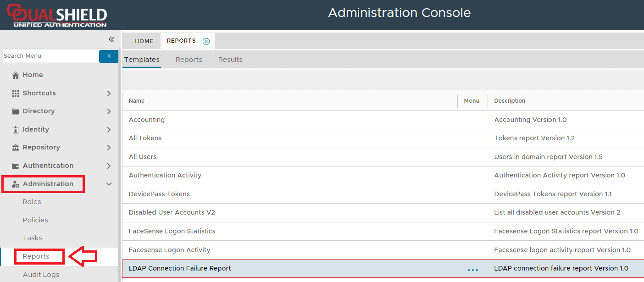This screenshot has width=644, height=282.
Task: Click the Directory folder icon
Action: click(16, 111)
